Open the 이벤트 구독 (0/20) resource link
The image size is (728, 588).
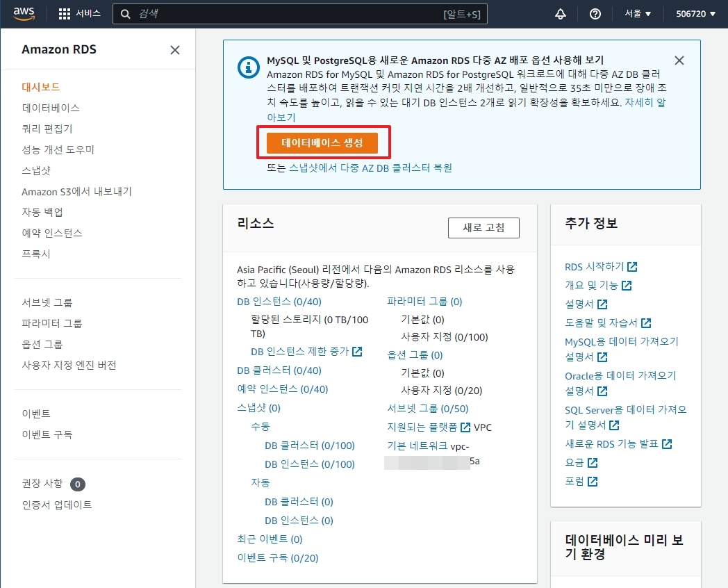278,558
